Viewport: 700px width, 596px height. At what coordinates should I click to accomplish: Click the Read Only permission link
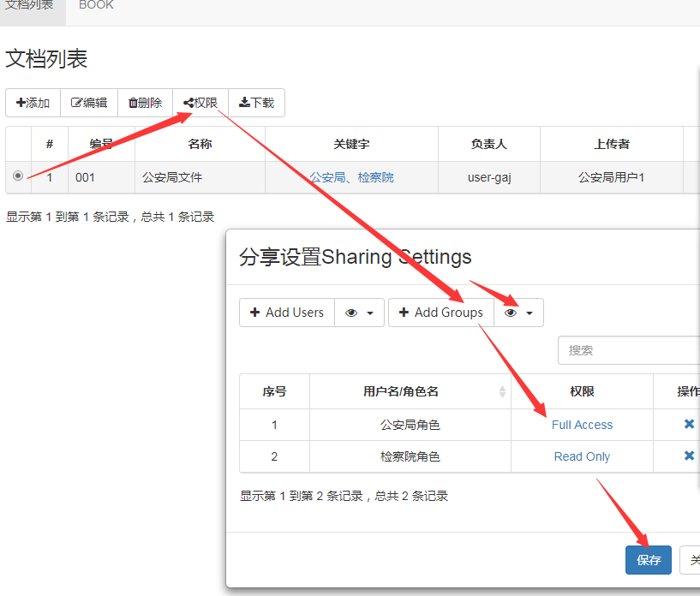(582, 456)
